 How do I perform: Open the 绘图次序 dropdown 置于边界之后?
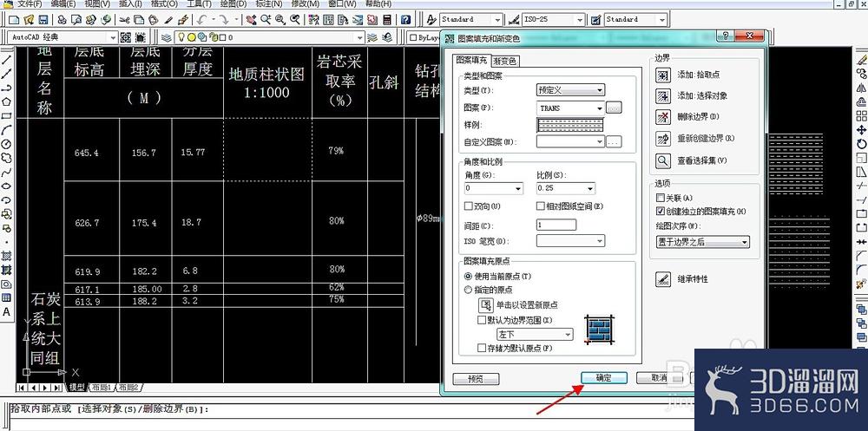(x=703, y=242)
